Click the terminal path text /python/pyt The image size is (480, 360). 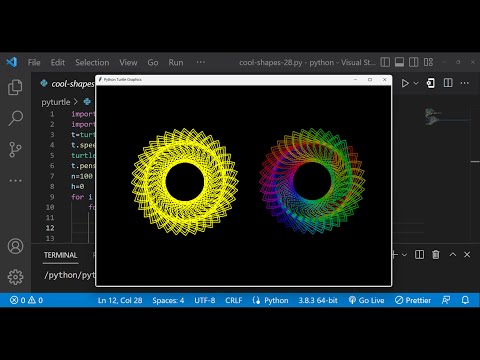point(70,275)
